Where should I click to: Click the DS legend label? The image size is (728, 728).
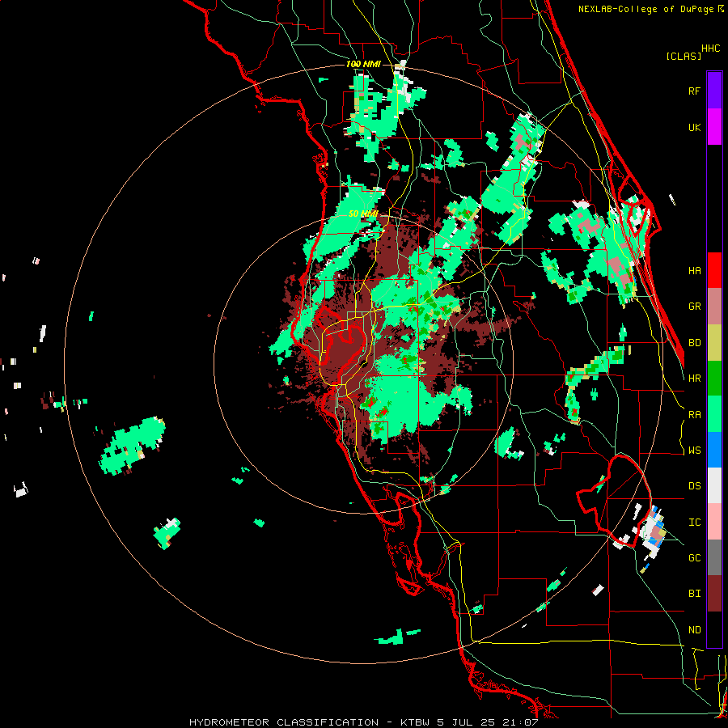694,486
